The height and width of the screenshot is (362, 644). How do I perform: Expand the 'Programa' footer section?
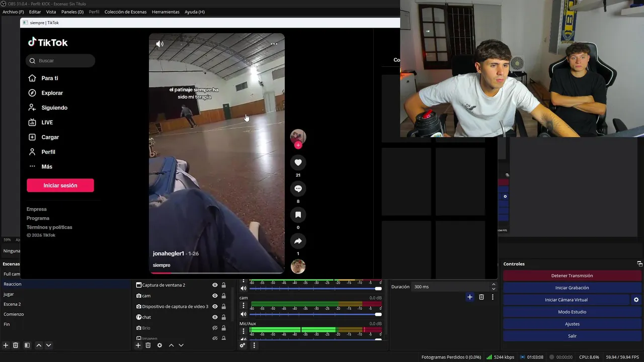tap(38, 218)
